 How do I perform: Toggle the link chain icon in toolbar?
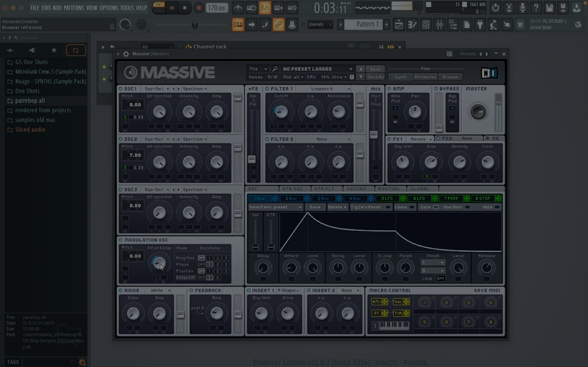[x=278, y=25]
